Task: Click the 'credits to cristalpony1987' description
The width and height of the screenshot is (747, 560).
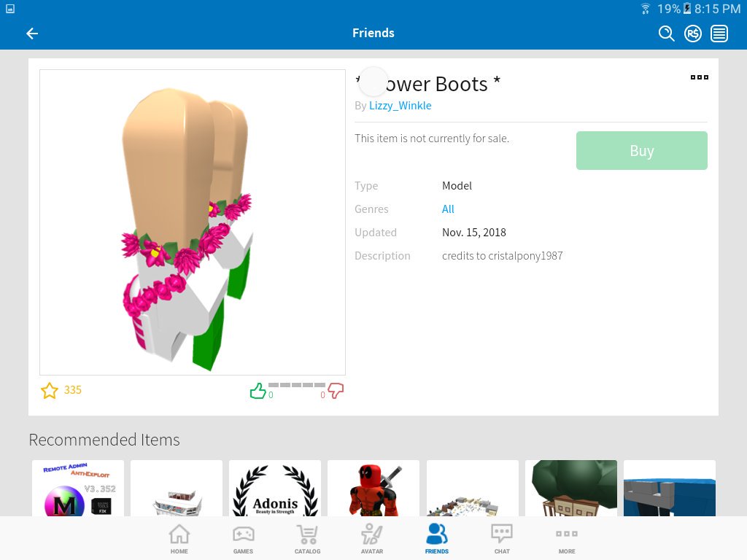Action: 502,256
